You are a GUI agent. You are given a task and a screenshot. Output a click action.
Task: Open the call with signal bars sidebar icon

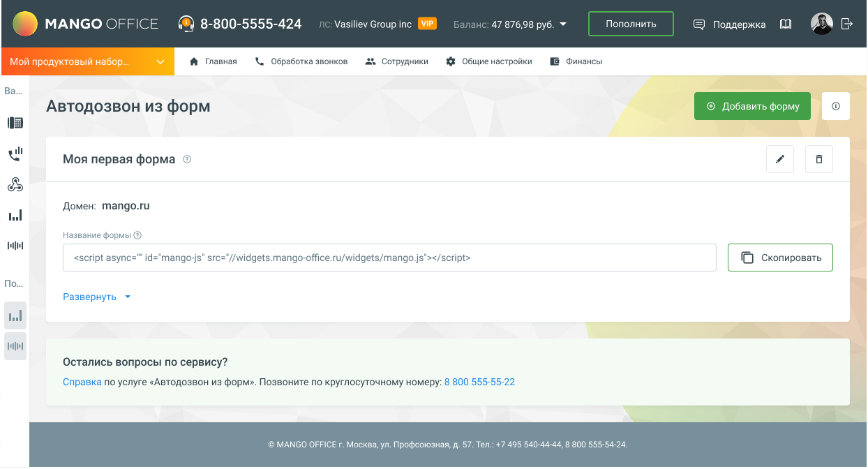[15, 154]
